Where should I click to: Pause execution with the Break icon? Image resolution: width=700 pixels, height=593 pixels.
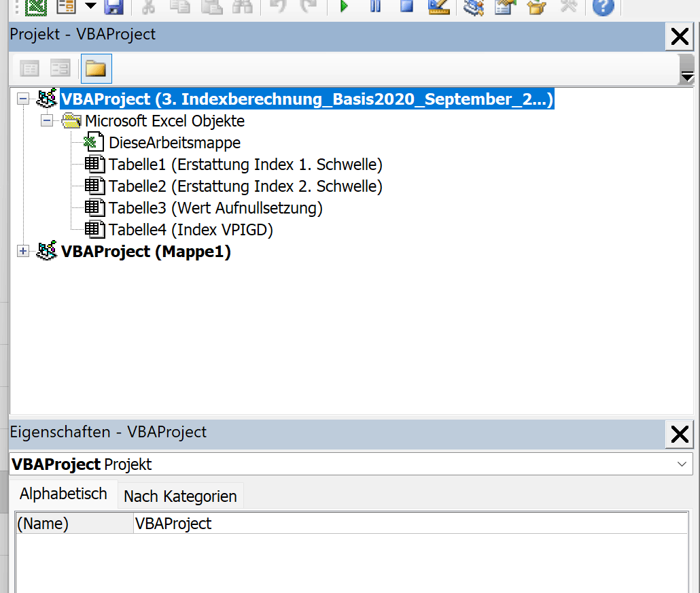coord(375,6)
